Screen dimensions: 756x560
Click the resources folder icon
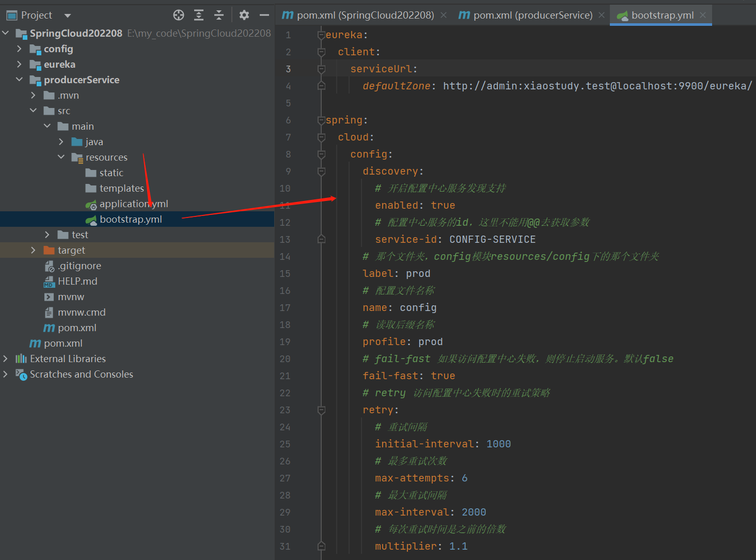tap(77, 158)
